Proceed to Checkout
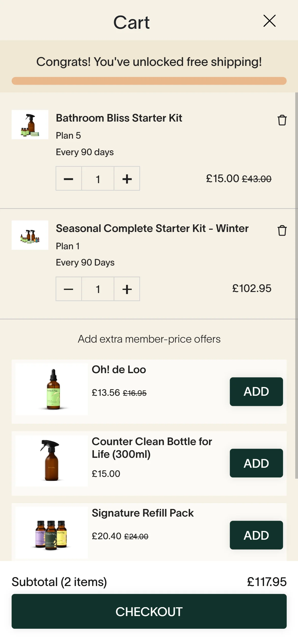298x644 pixels. coord(149,611)
